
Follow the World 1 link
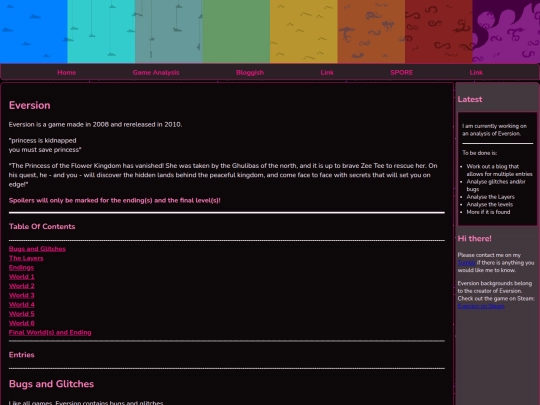pos(22,277)
